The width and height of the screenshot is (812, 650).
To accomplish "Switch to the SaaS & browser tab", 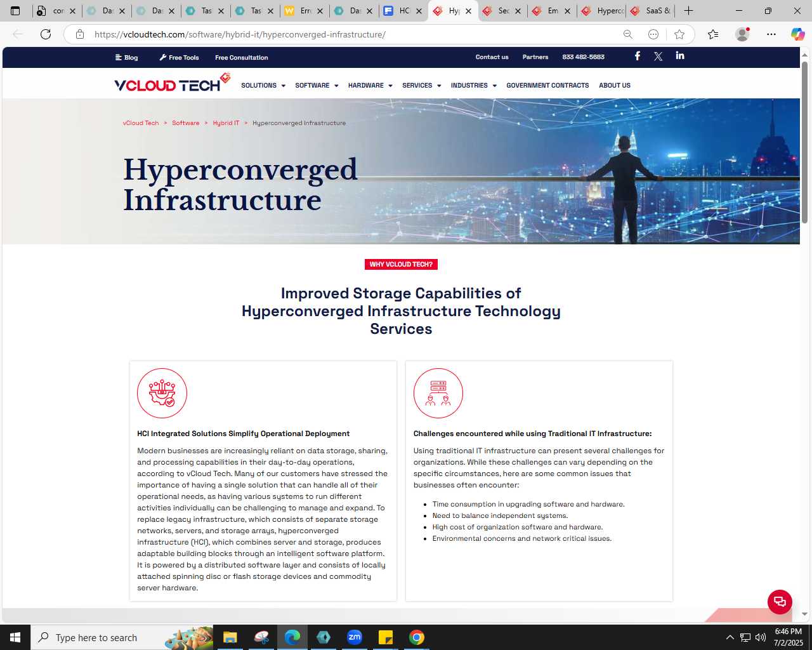I will (x=651, y=11).
